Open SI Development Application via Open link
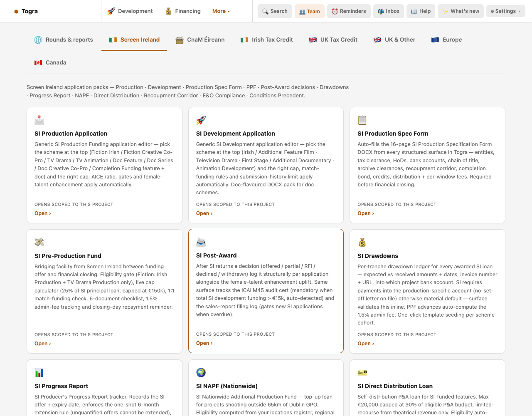This screenshot has width=532, height=416. 204,213
